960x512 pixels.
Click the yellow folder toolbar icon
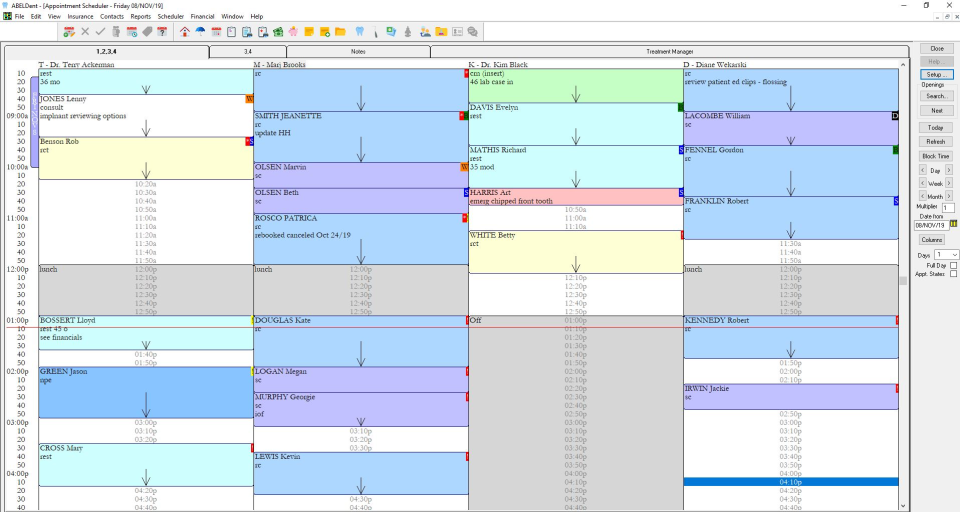[x=340, y=32]
